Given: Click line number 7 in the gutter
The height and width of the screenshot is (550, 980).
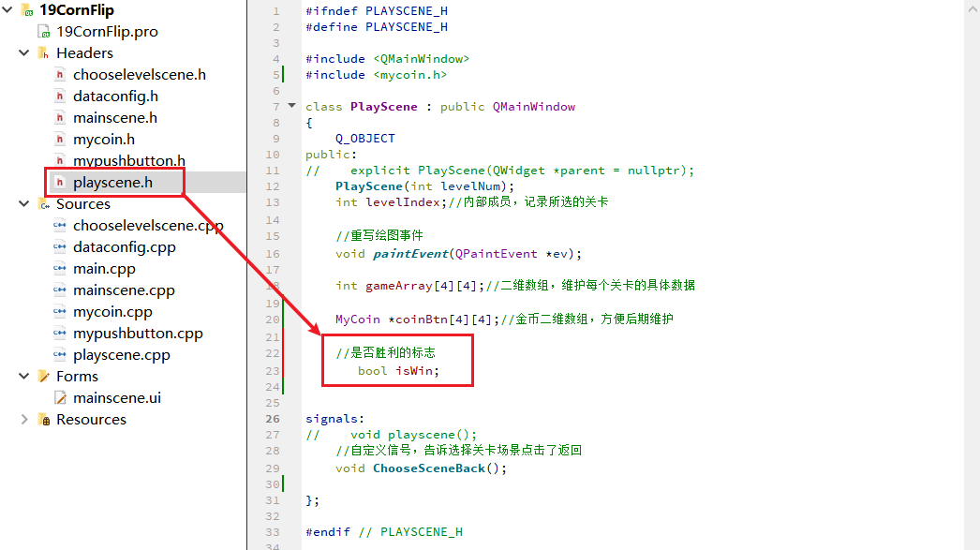Looking at the screenshot, I should (x=276, y=106).
